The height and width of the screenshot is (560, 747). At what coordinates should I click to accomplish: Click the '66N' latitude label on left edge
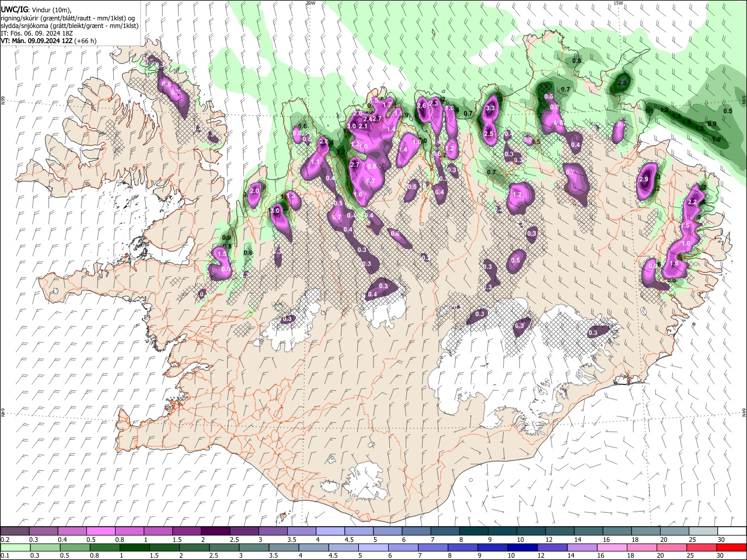[3, 100]
